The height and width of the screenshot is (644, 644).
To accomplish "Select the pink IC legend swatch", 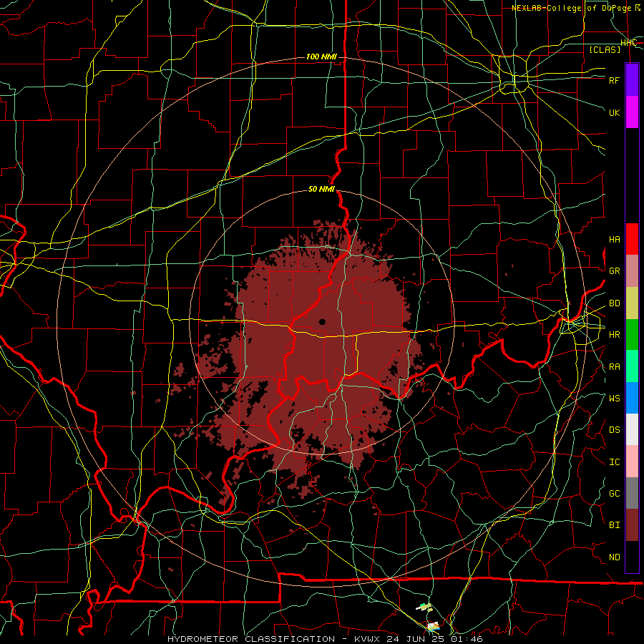I will (632, 462).
